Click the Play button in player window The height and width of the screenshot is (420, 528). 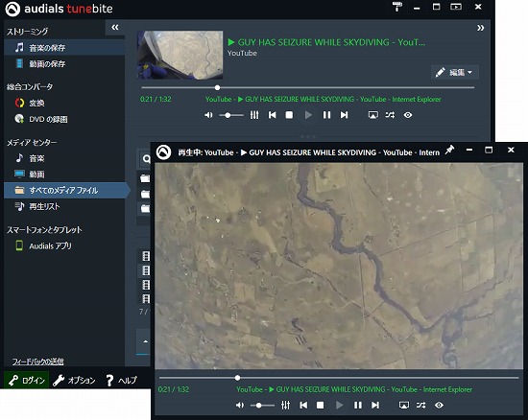[x=340, y=406]
